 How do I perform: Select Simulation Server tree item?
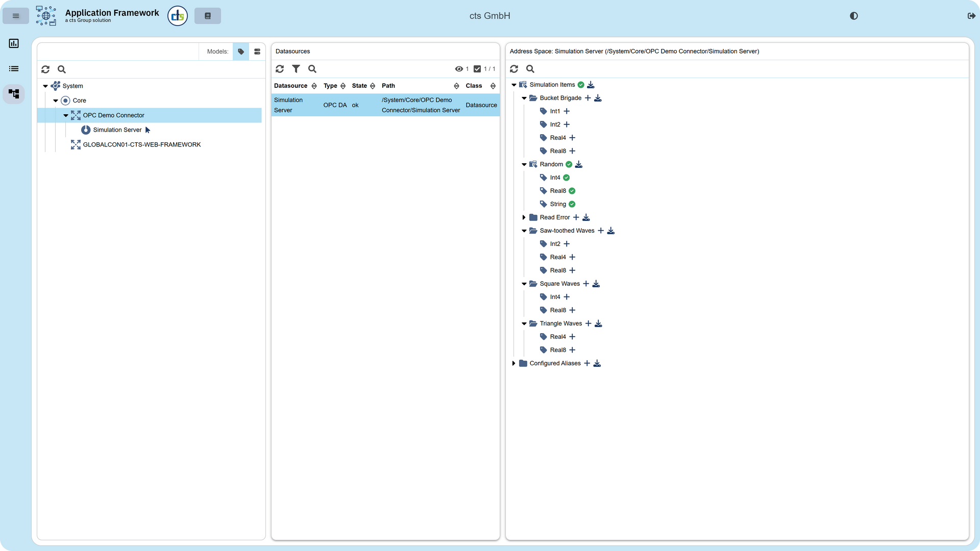click(117, 130)
